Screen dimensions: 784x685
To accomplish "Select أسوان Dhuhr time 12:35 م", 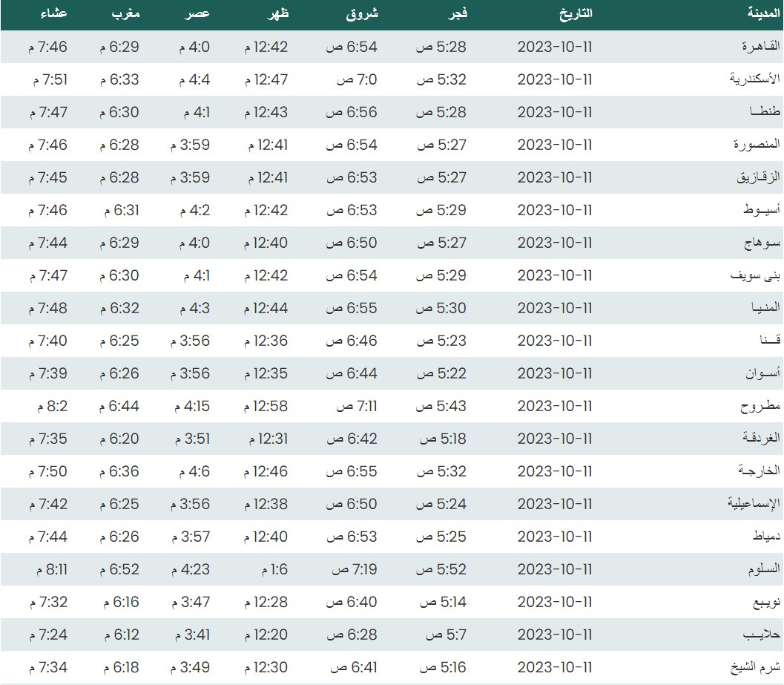I will point(266,374).
